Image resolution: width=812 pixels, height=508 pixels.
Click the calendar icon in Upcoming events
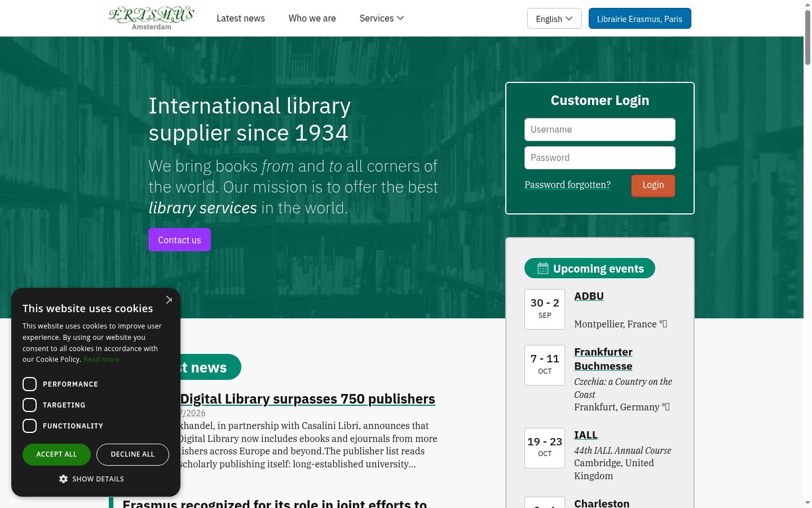542,268
